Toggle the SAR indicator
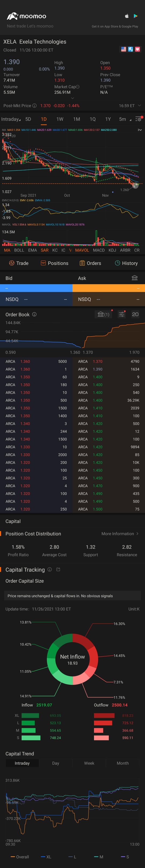Viewport: 145px width, 868px height. point(45,250)
